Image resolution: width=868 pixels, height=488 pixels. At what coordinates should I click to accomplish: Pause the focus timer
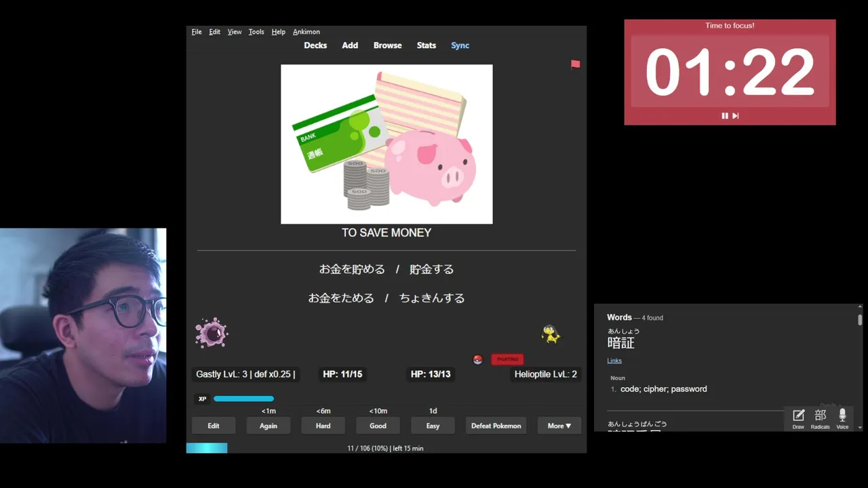(x=725, y=116)
